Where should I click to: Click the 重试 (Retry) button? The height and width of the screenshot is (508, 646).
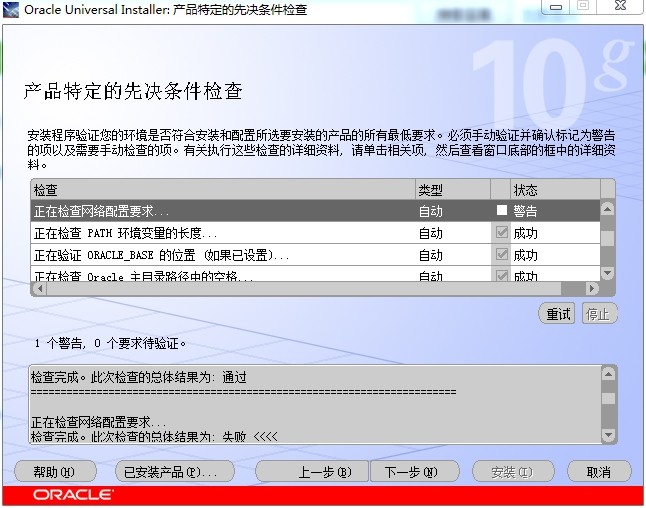point(558,314)
